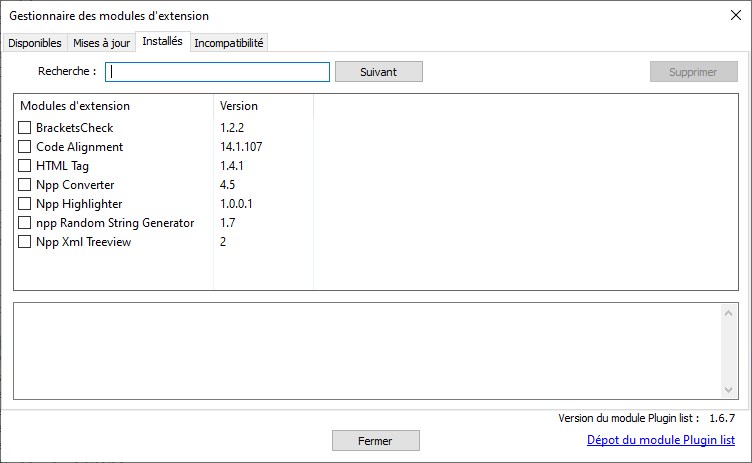Select the Installés tab
This screenshot has width=752, height=463.
click(x=163, y=41)
